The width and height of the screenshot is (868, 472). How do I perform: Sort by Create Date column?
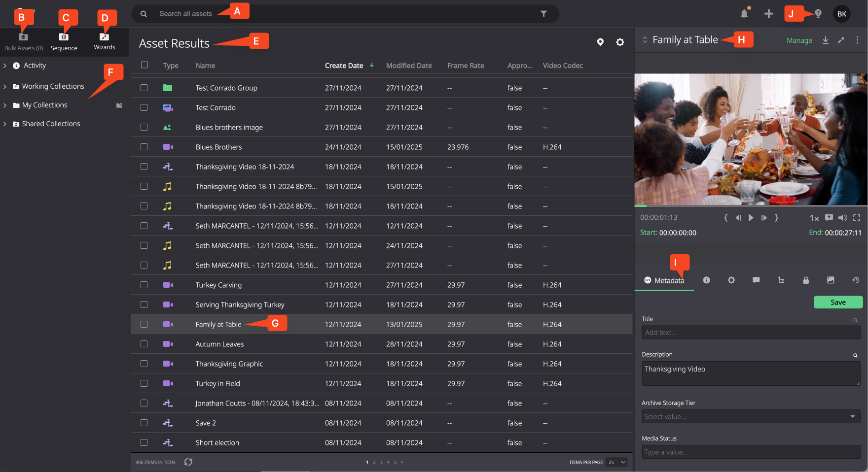tap(344, 66)
